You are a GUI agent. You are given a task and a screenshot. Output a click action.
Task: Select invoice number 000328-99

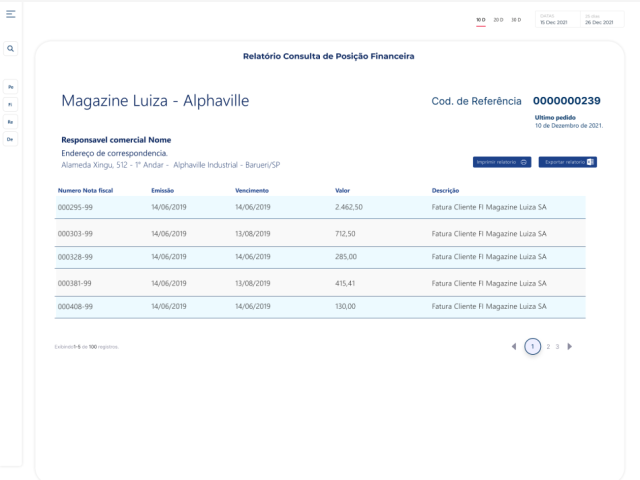pos(75,257)
